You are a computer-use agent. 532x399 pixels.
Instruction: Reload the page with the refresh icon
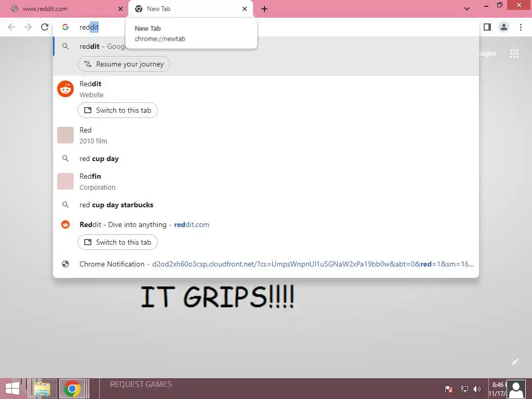(x=45, y=27)
